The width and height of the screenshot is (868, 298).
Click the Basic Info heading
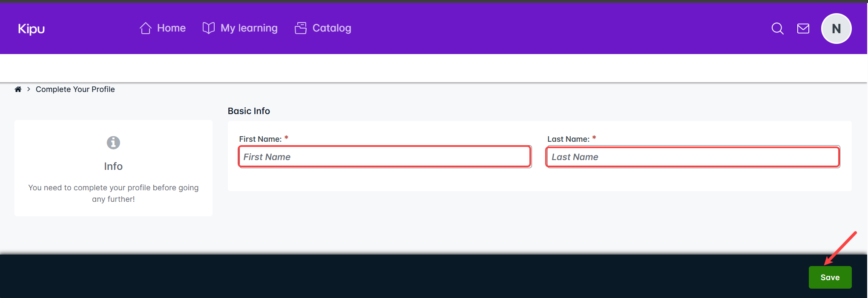(249, 111)
